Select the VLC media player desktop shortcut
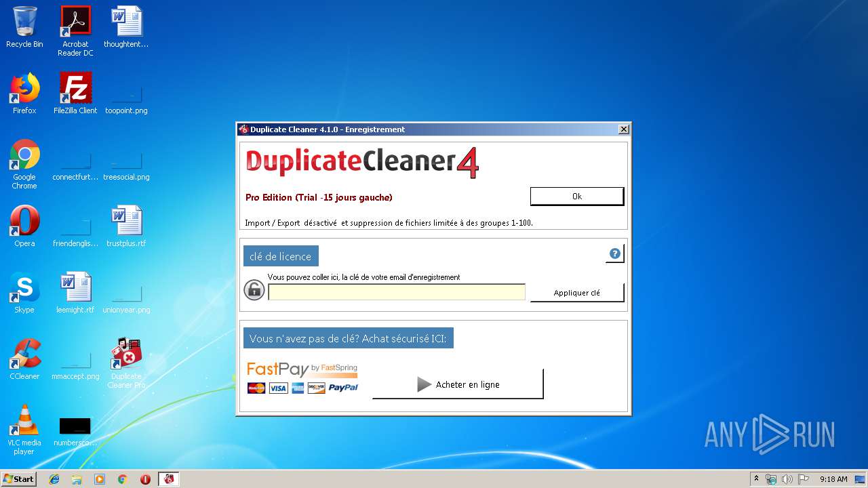 (24, 430)
